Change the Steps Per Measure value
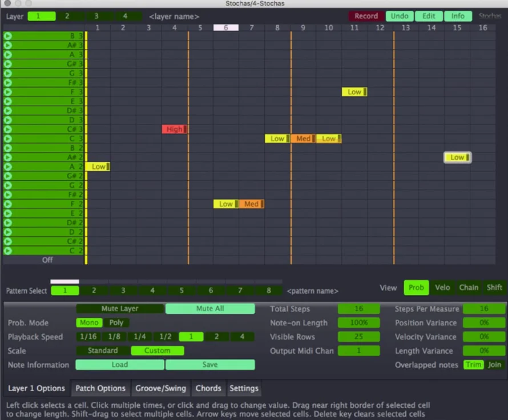The height and width of the screenshot is (420, 508). tap(483, 309)
